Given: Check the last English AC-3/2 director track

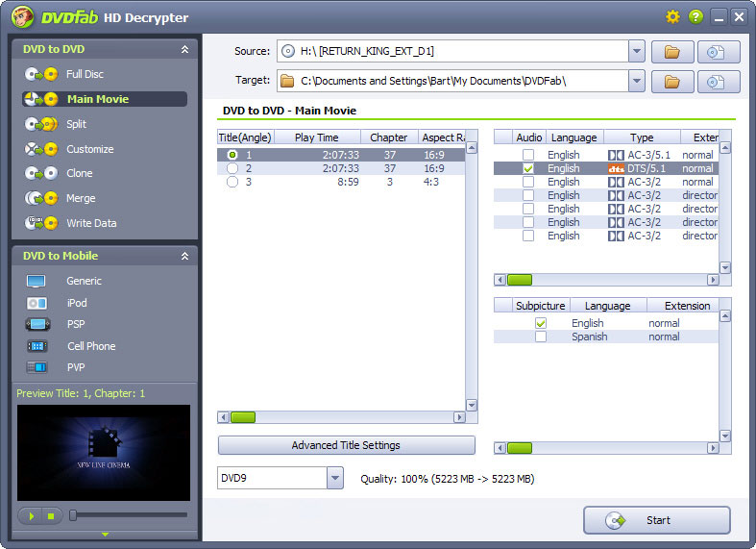Looking at the screenshot, I should coord(528,236).
